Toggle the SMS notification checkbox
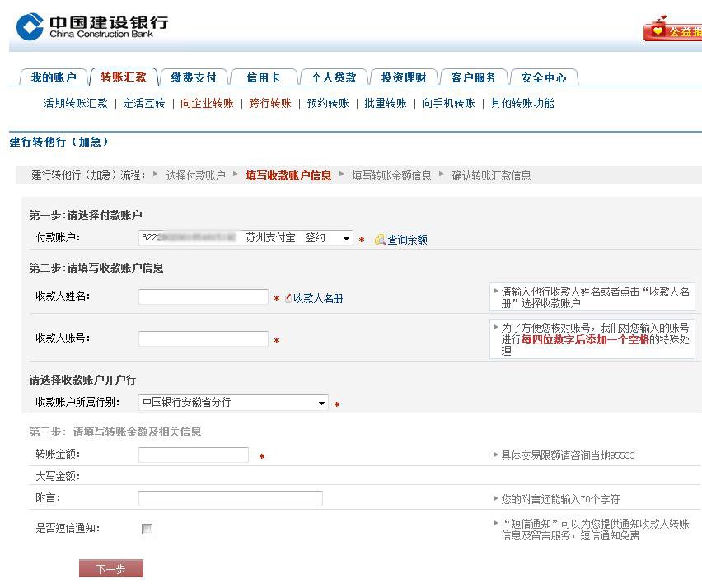This screenshot has width=702, height=588. pyautogui.click(x=147, y=529)
